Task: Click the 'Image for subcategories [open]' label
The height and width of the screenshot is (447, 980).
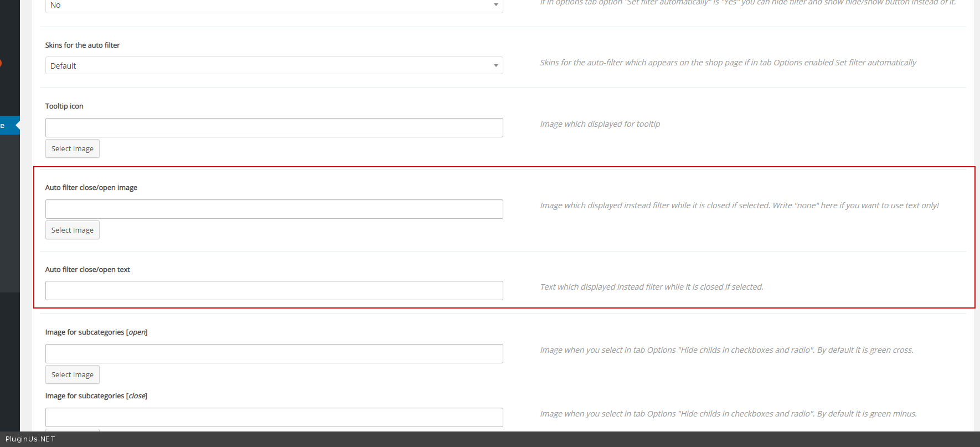Action: tap(96, 332)
